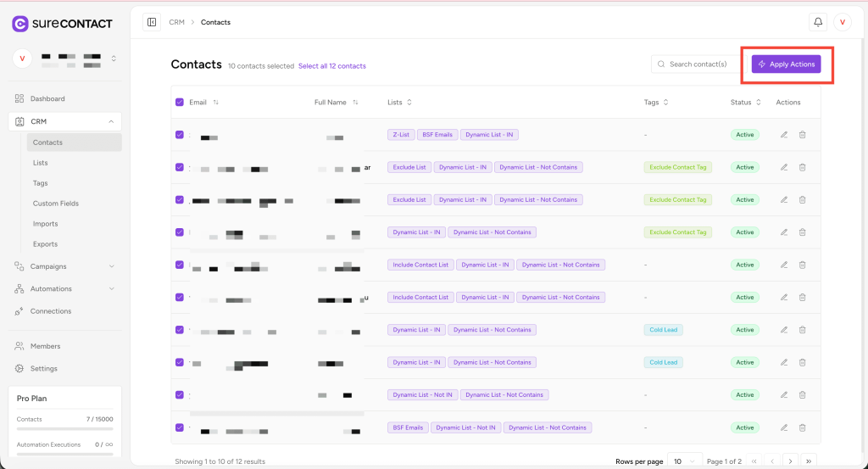The height and width of the screenshot is (469, 868).
Task: Open the Rows per page dropdown
Action: click(685, 461)
